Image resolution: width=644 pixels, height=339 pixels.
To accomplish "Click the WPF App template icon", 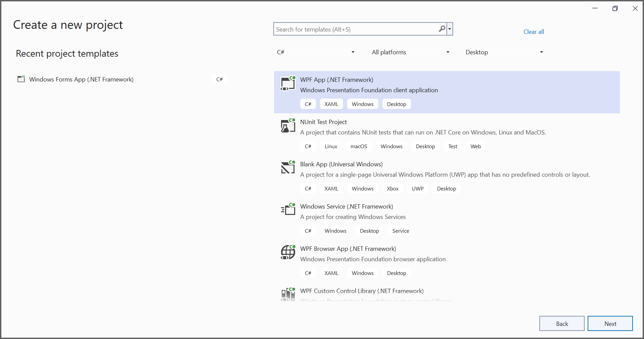I will coord(288,83).
